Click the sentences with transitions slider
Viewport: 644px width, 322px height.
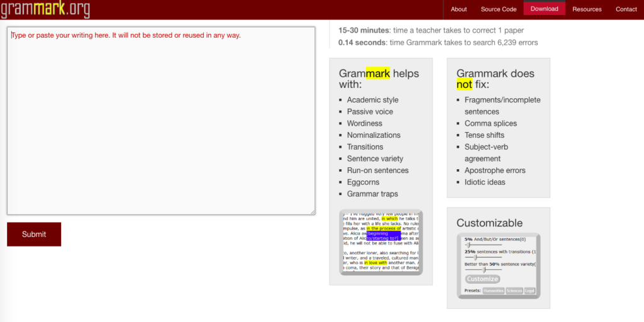(483, 257)
